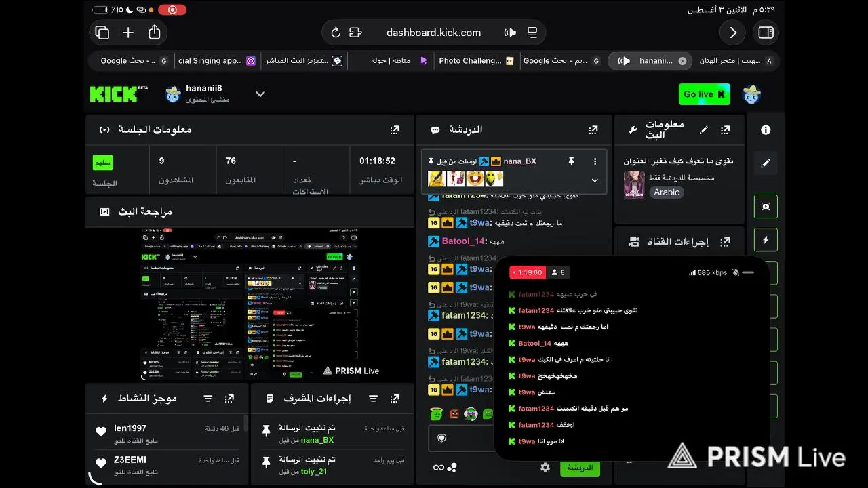Click the activity feed scrollbar
Screen dimensions: 868x488
[x=245, y=424]
